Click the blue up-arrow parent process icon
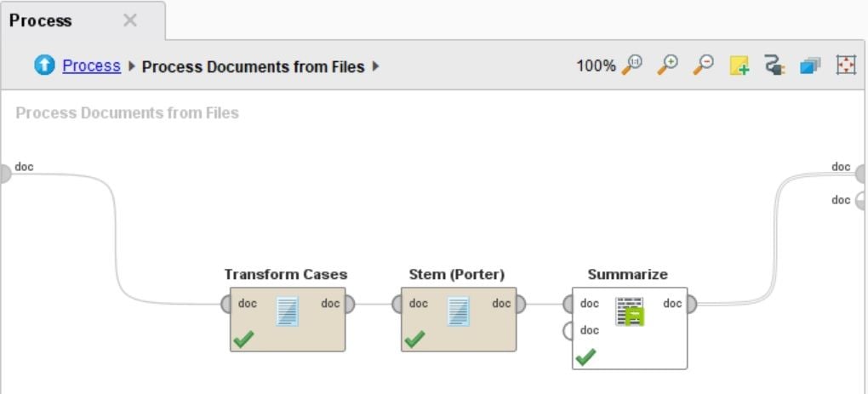Screen dimensions: 868x394 [x=44, y=66]
